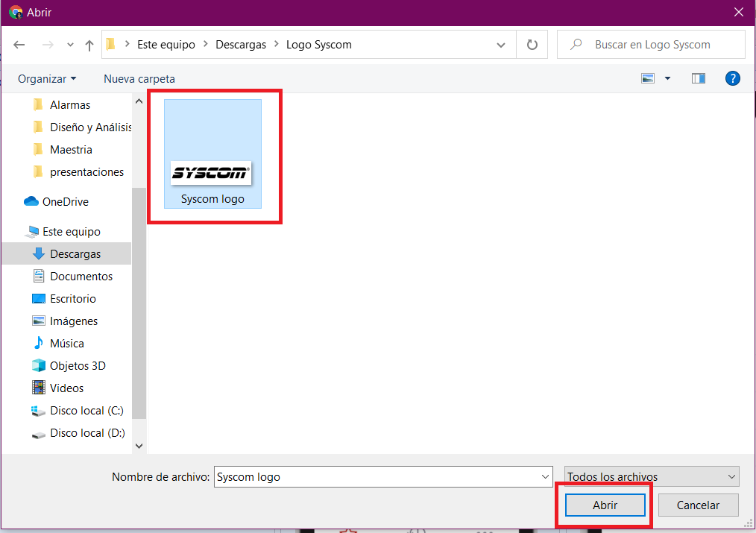Go back with the left arrow
The height and width of the screenshot is (533, 756).
coord(19,45)
